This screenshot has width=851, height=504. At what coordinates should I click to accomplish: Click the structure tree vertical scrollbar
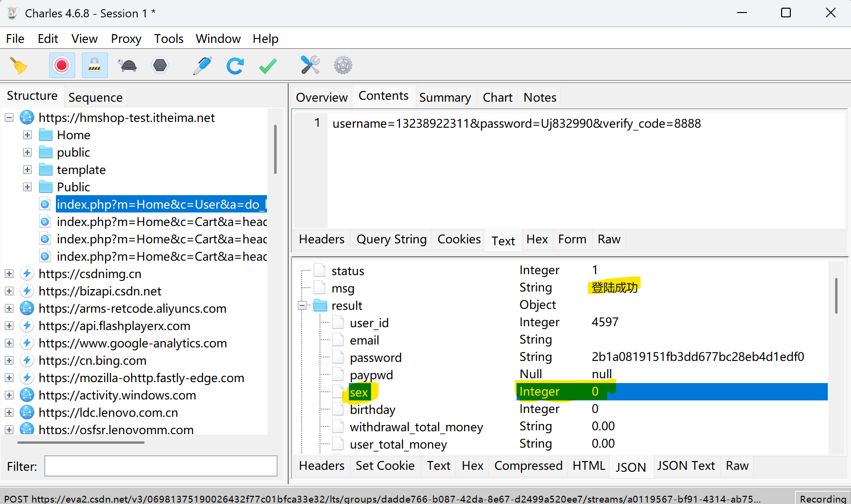pyautogui.click(x=275, y=149)
